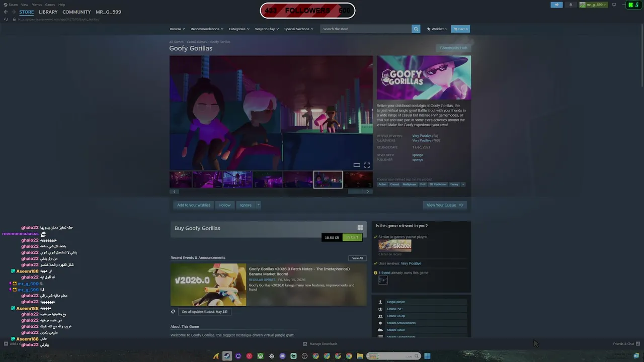644x362 pixels.
Task: Open the leftmost Chrome taskbar icon
Action: coord(315,356)
